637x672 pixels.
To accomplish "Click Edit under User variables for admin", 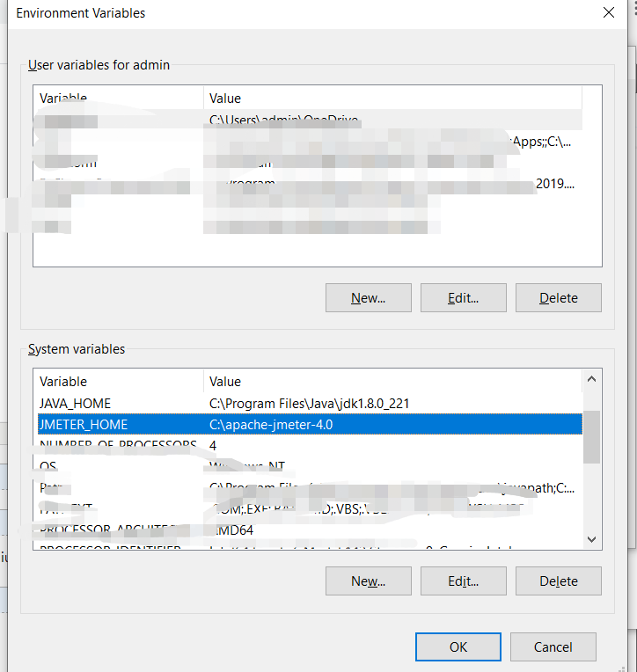I will point(464,297).
